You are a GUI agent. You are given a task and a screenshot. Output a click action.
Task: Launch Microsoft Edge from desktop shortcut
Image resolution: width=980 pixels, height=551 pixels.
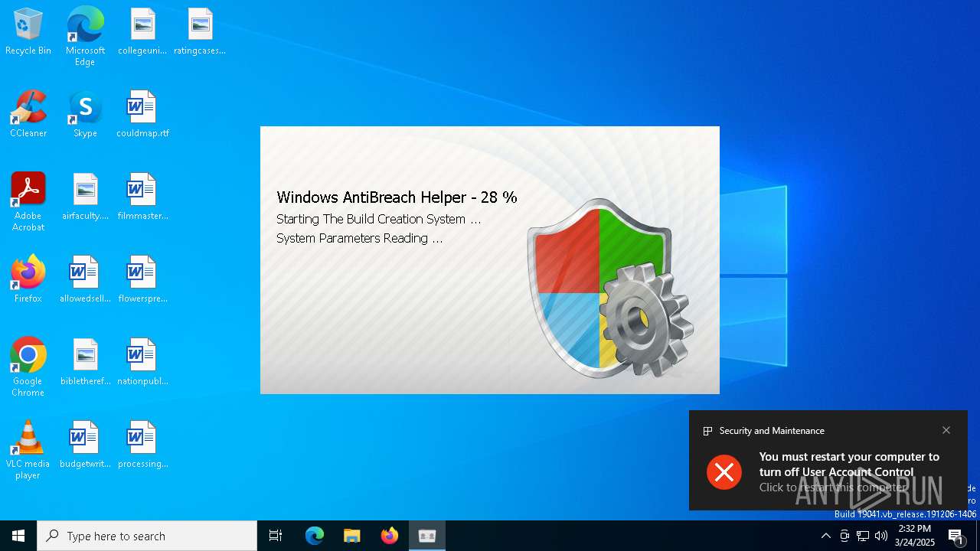pyautogui.click(x=85, y=36)
